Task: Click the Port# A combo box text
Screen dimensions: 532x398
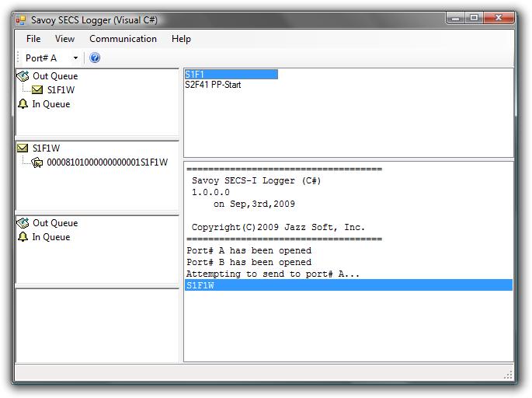Action: 41,58
